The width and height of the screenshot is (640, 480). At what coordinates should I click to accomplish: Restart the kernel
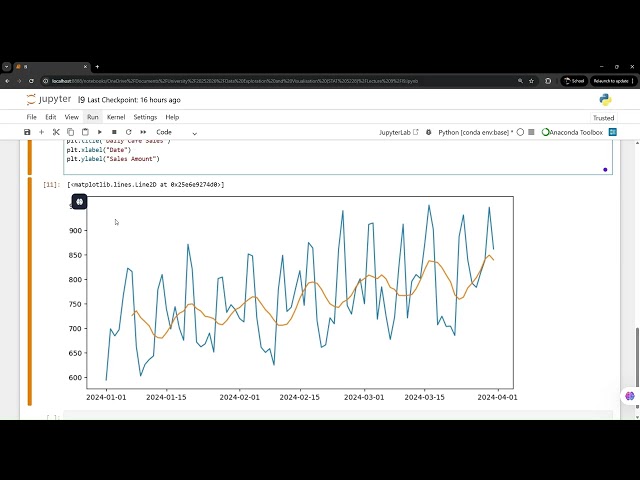click(x=129, y=132)
